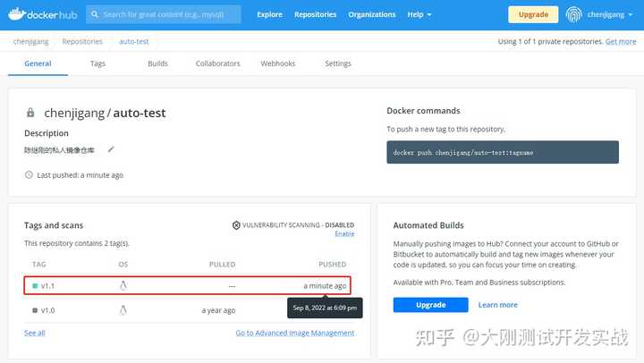Click the chenjigang / auto-test repository title

pyautogui.click(x=105, y=113)
